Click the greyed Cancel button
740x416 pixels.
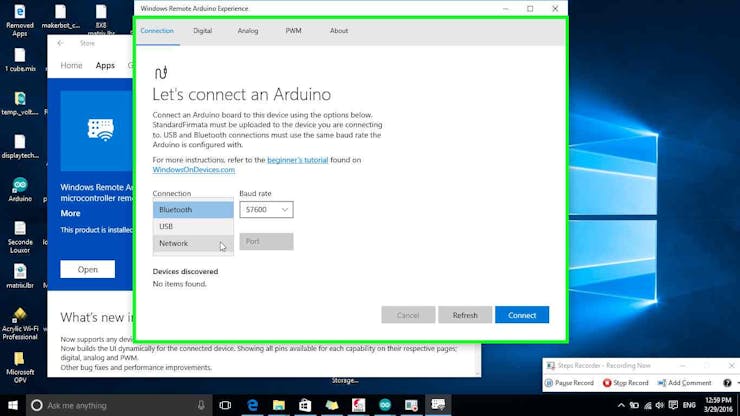click(x=408, y=315)
